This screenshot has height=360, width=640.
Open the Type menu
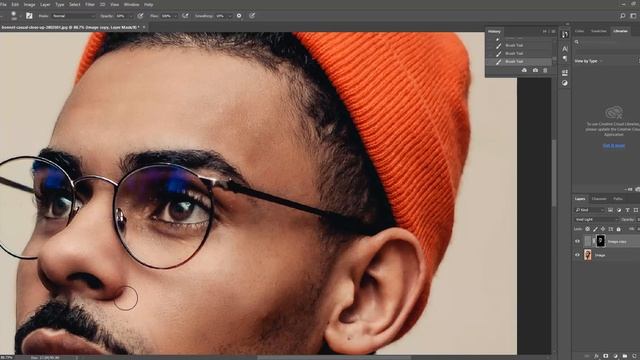click(x=60, y=4)
